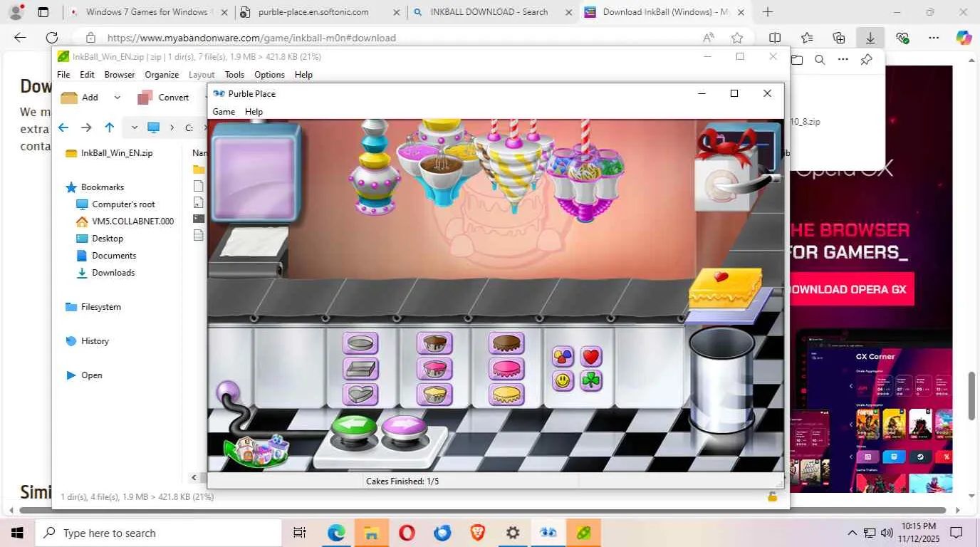Viewport: 980px width, 547px height.
Task: Open the Copilot icon in Edge
Action: click(964, 38)
